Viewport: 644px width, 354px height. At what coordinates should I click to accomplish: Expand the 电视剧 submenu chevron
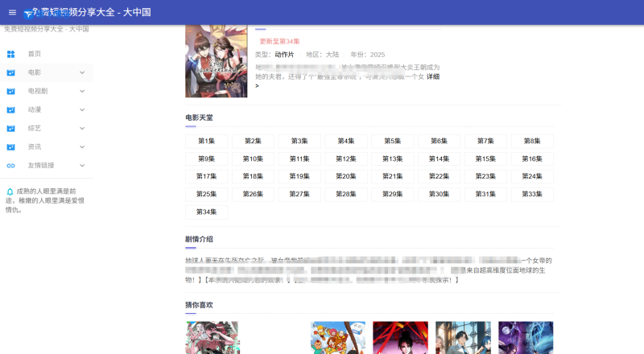(82, 91)
